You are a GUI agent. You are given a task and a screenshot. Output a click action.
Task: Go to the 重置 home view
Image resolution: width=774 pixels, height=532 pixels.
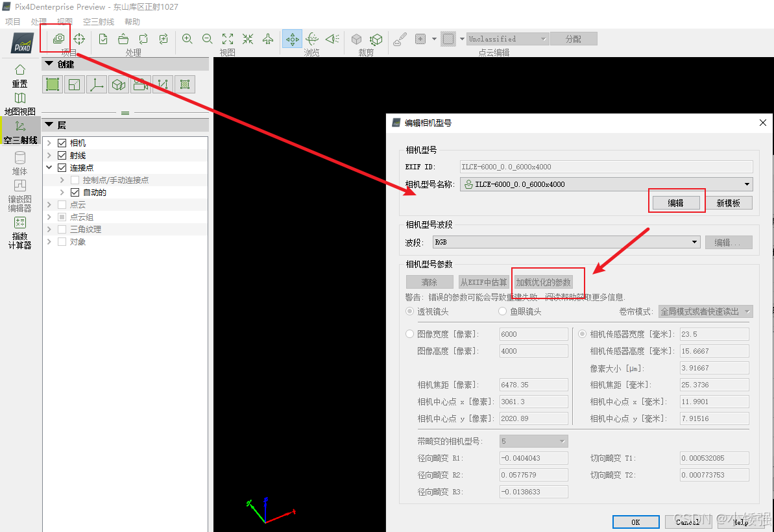19,75
